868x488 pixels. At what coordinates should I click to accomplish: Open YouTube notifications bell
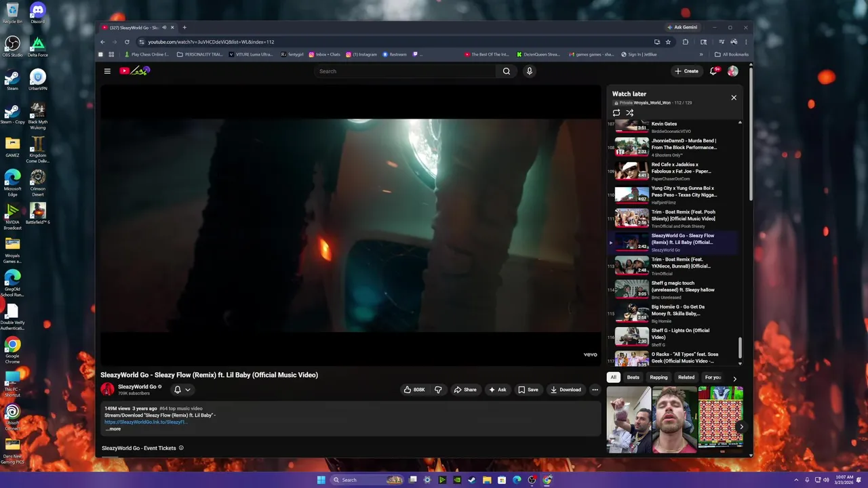tap(714, 71)
